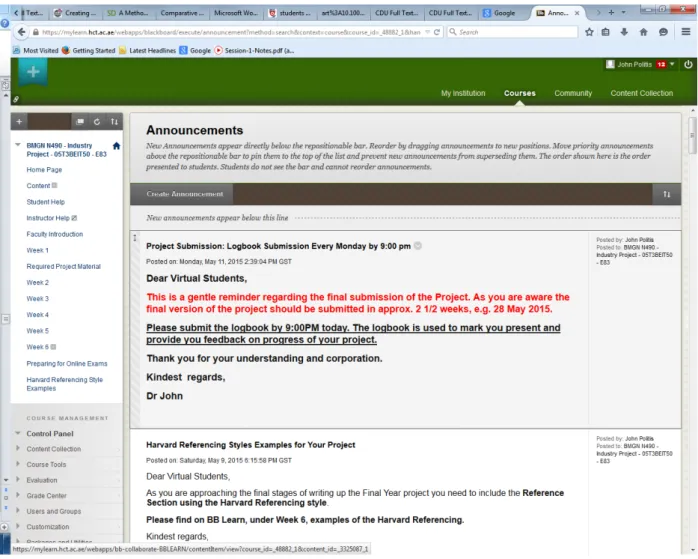This screenshot has height=559, width=698.
Task: Bookmark this page with the star icon
Action: click(x=589, y=32)
